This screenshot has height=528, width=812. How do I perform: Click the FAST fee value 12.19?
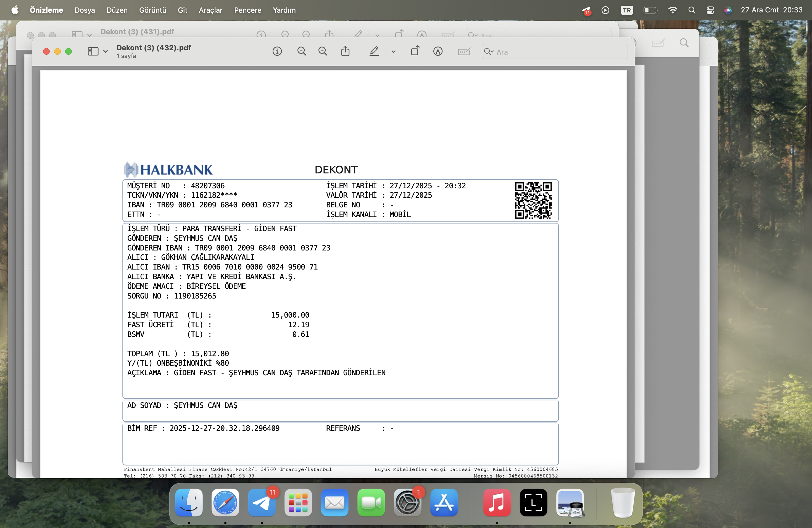(299, 324)
